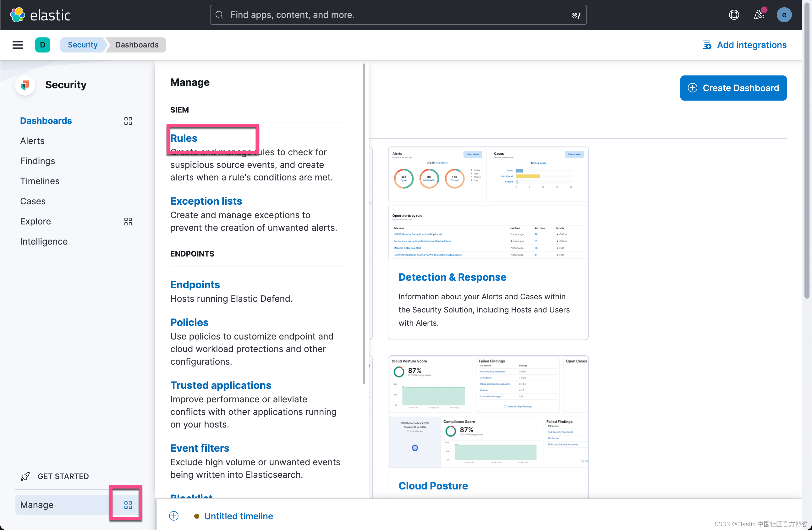Open the Trusted applications link
812x530 pixels.
point(221,385)
